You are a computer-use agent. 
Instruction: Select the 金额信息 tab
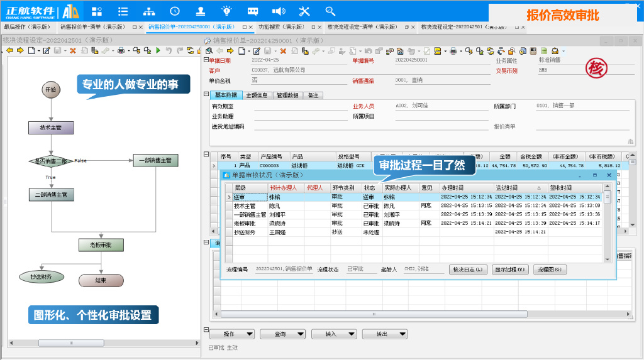pyautogui.click(x=257, y=95)
